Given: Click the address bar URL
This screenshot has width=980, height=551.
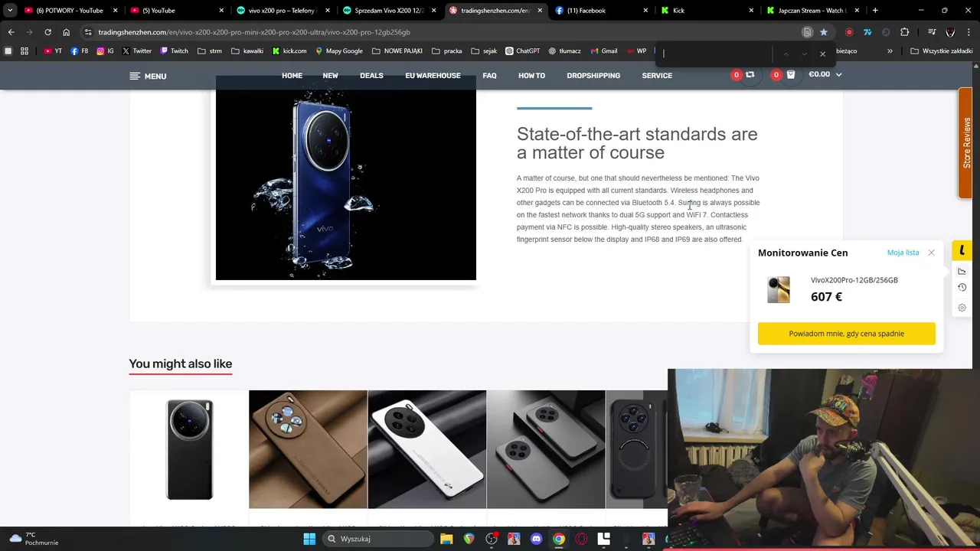Looking at the screenshot, I should (254, 32).
